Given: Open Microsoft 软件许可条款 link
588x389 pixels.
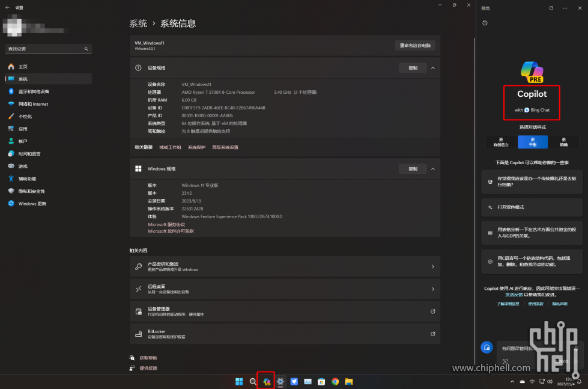Looking at the screenshot, I should (x=171, y=231).
